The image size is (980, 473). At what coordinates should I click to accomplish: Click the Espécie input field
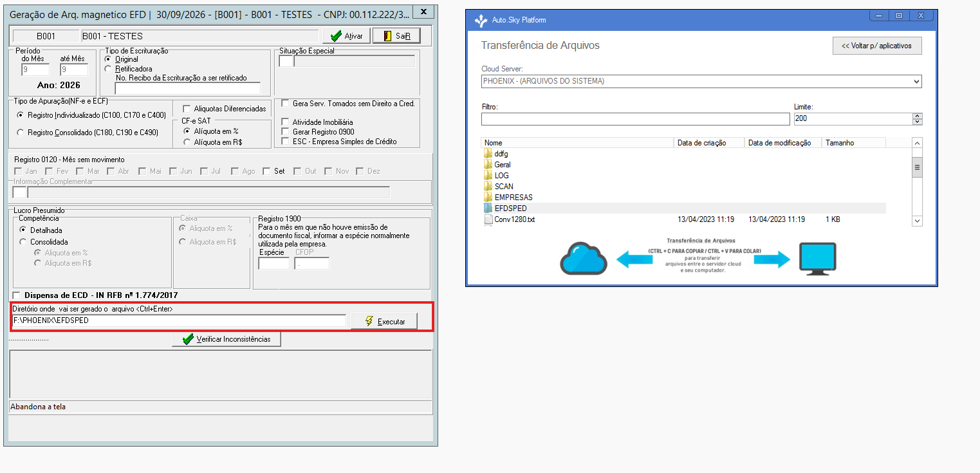(273, 263)
